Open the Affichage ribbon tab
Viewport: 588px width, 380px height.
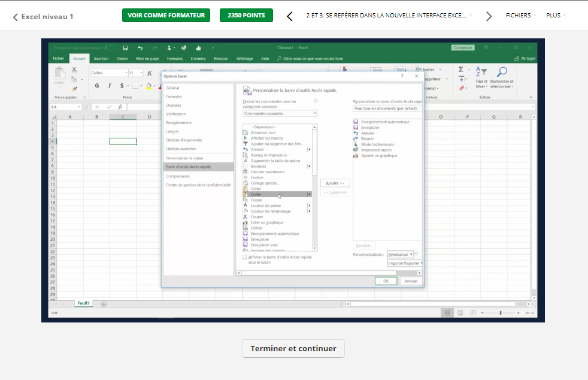click(x=244, y=59)
